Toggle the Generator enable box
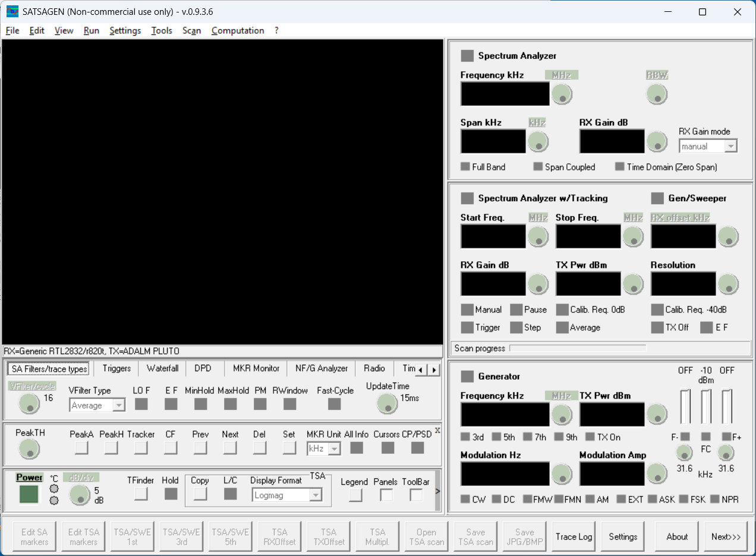756x556 pixels. click(467, 377)
